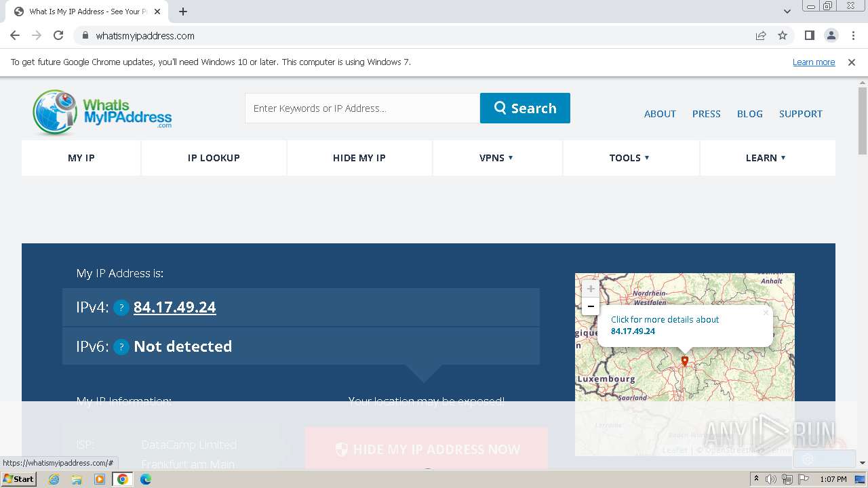
Task: Close the What Is My IP Address tab
Action: pyautogui.click(x=157, y=12)
